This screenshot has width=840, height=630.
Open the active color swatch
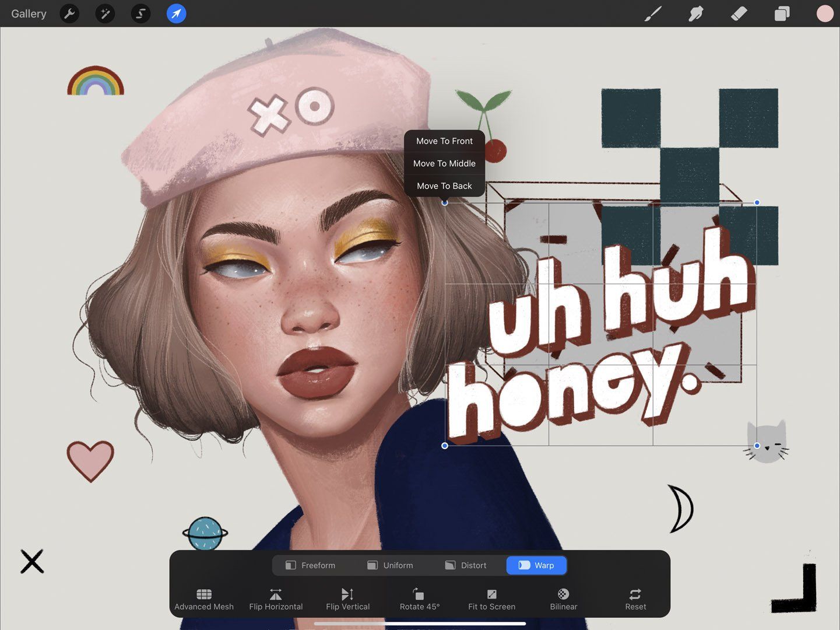pos(825,13)
